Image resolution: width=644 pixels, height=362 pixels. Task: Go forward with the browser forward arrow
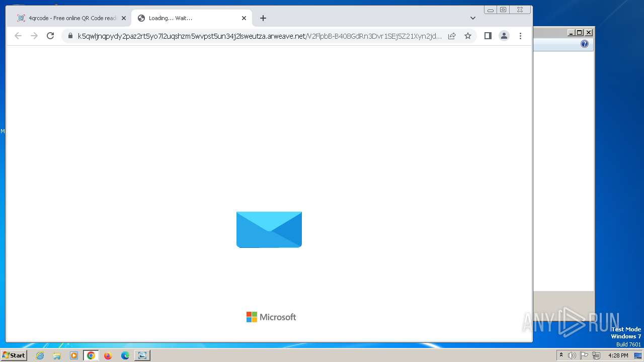point(34,36)
